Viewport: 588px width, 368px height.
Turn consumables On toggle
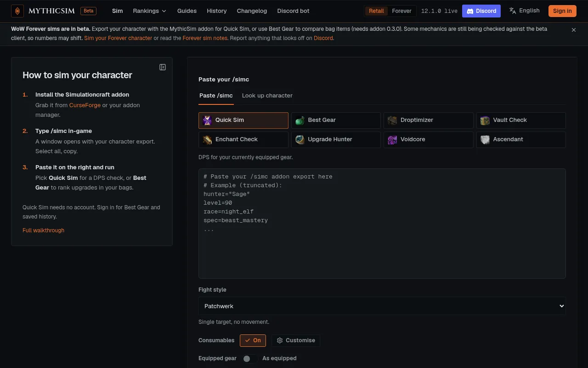[253, 340]
